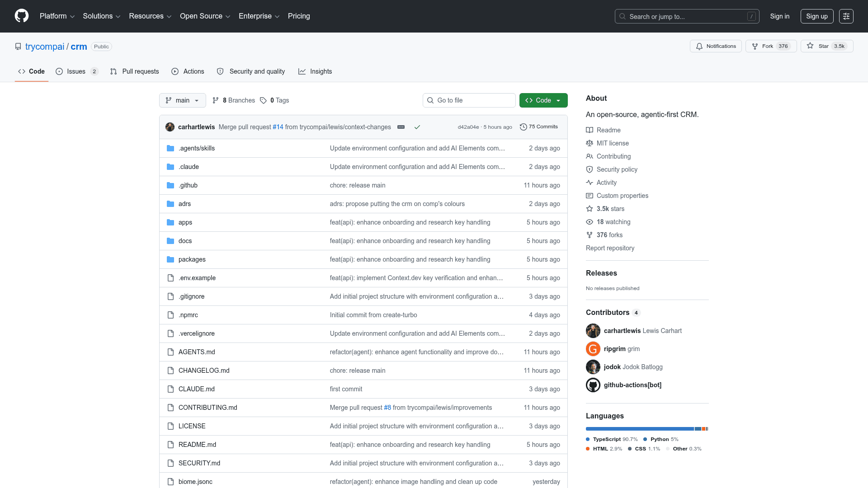
Task: Star the crm repository
Action: (x=827, y=46)
